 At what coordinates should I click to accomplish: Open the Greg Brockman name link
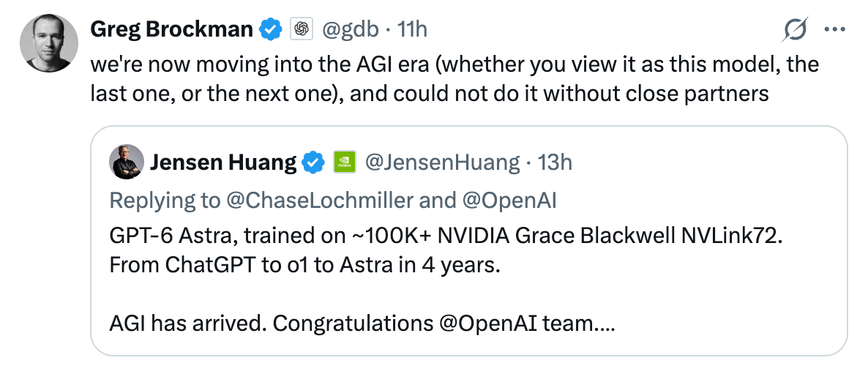(171, 29)
